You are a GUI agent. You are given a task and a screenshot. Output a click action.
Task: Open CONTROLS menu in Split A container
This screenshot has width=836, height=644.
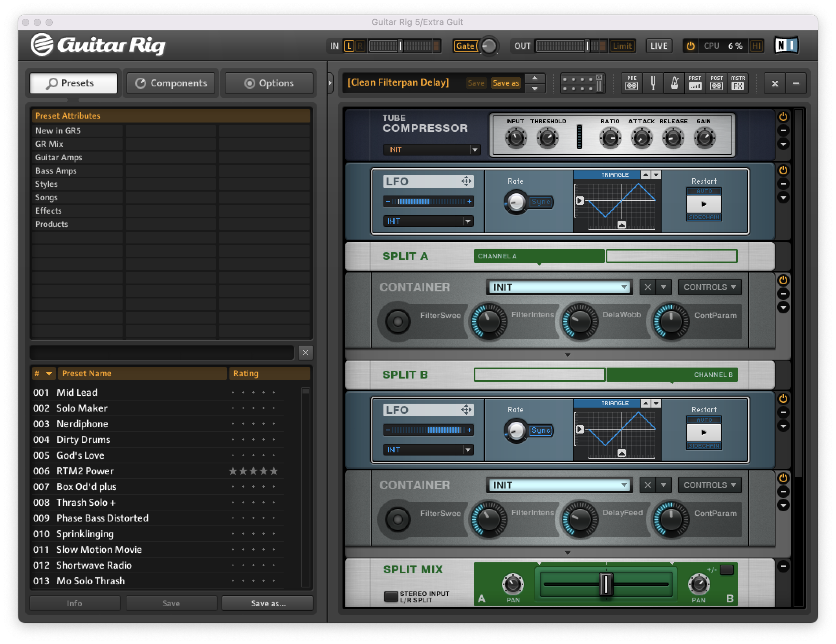point(709,287)
